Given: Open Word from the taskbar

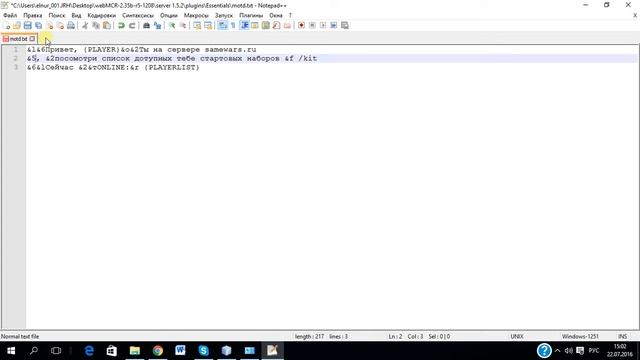Looking at the screenshot, I should click(180, 350).
